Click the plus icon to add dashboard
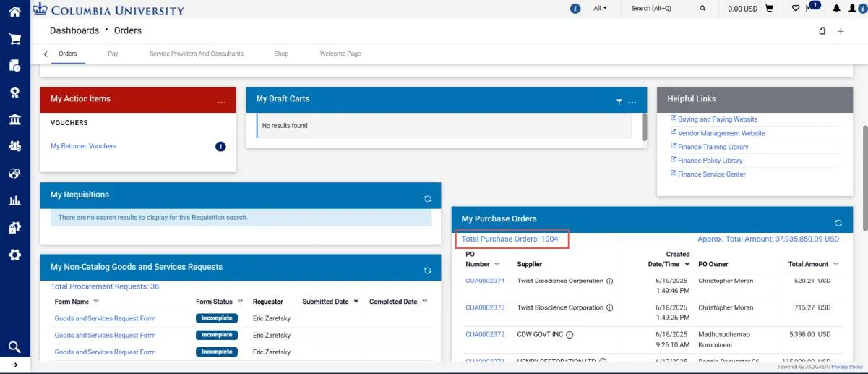 click(x=841, y=31)
